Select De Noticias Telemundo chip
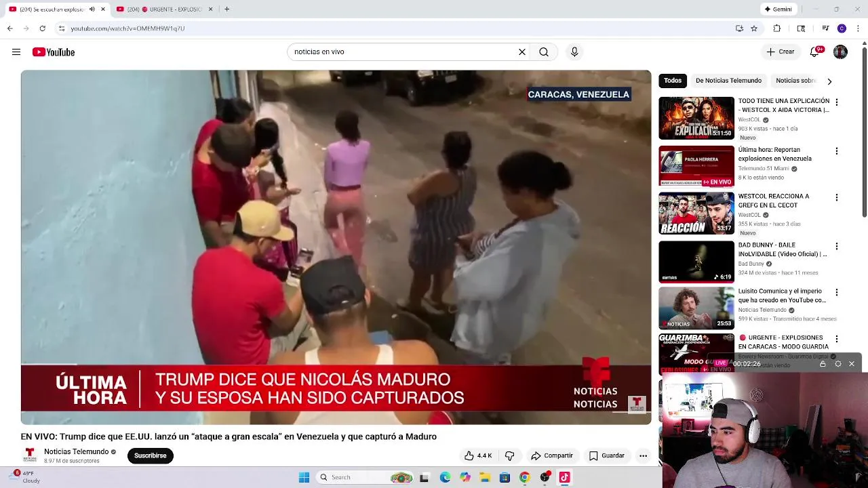868x488 pixels. (x=728, y=81)
